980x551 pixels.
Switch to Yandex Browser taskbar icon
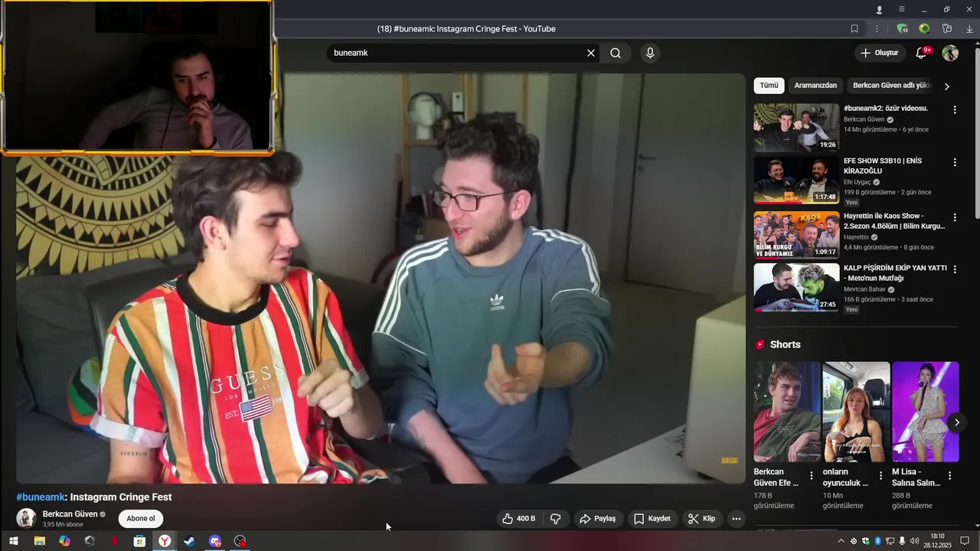165,541
